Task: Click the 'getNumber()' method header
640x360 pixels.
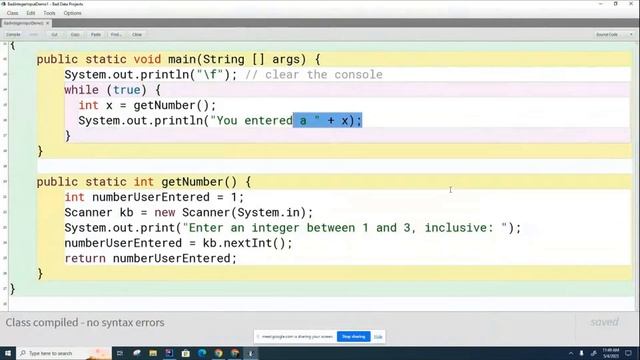Action: (x=144, y=182)
